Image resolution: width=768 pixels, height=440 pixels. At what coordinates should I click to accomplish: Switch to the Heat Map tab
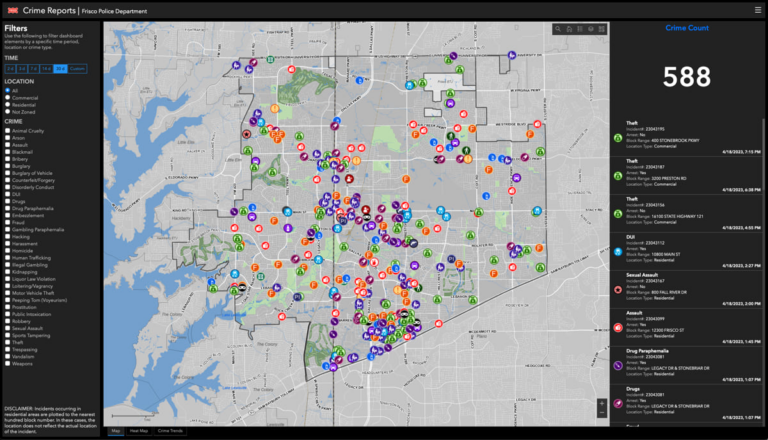(139, 431)
